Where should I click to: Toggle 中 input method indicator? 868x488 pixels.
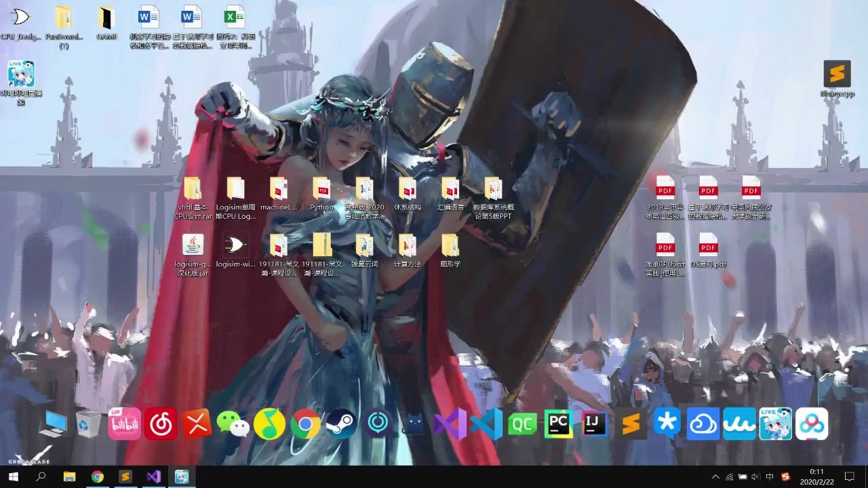coord(770,476)
